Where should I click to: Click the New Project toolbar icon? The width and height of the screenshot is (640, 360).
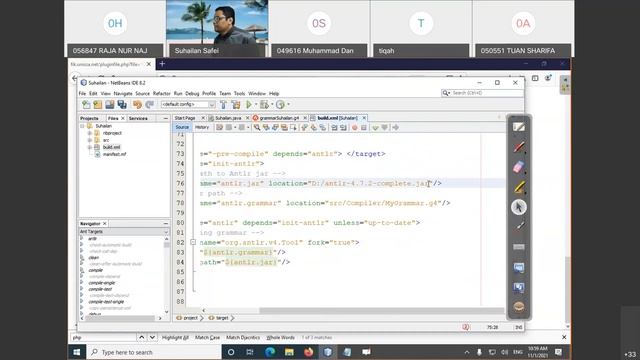click(98, 104)
